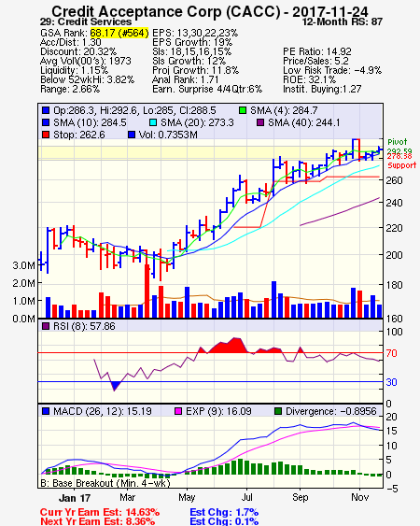This screenshot has width=420, height=526.
Task: Click the EPS: 13,30,22,23% entry
Action: pos(195,33)
